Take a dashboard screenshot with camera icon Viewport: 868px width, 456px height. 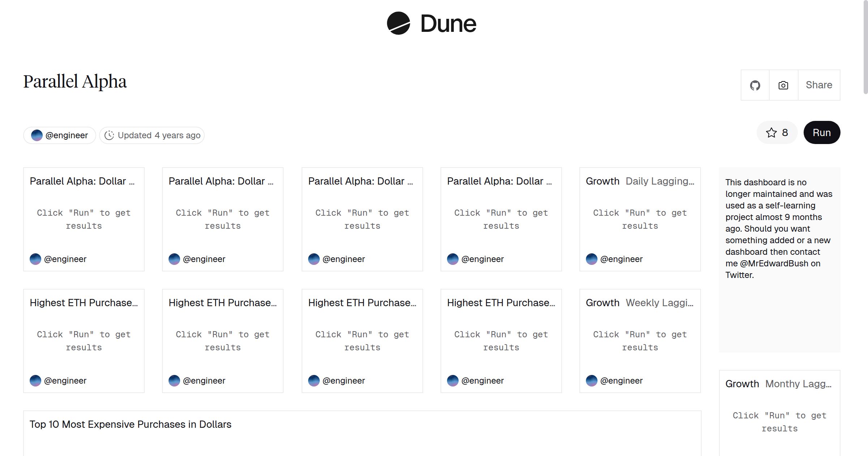click(x=783, y=85)
